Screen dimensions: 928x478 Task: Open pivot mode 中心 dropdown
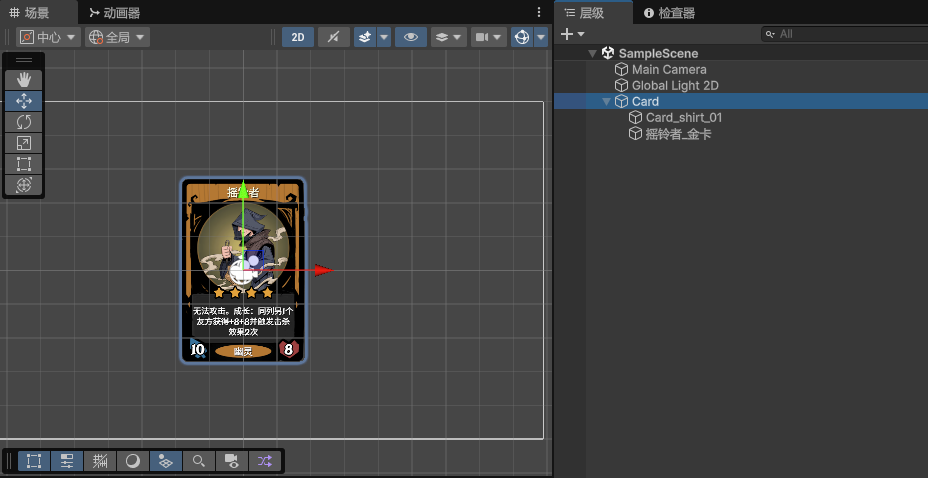point(49,37)
